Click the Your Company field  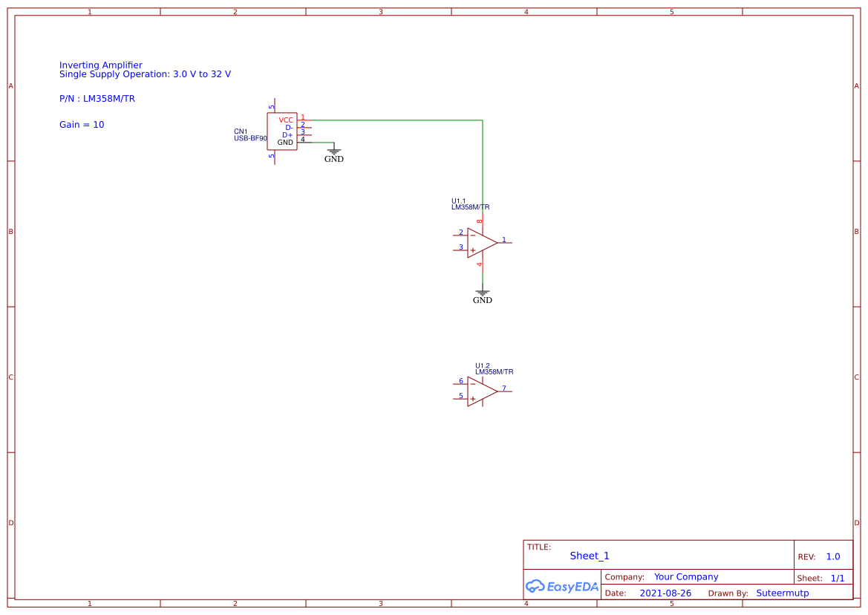pyautogui.click(x=685, y=576)
